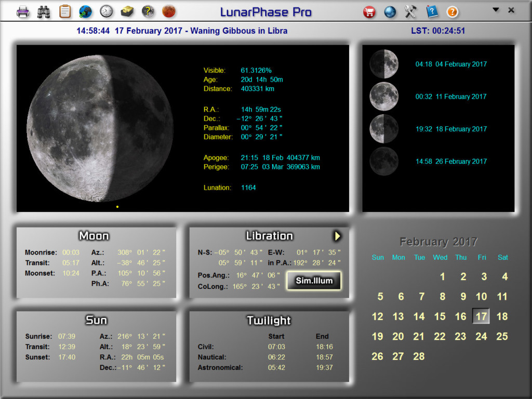Click the full moon thumbnail for 11 February
Viewport: 532px width, 399px height.
click(x=383, y=97)
